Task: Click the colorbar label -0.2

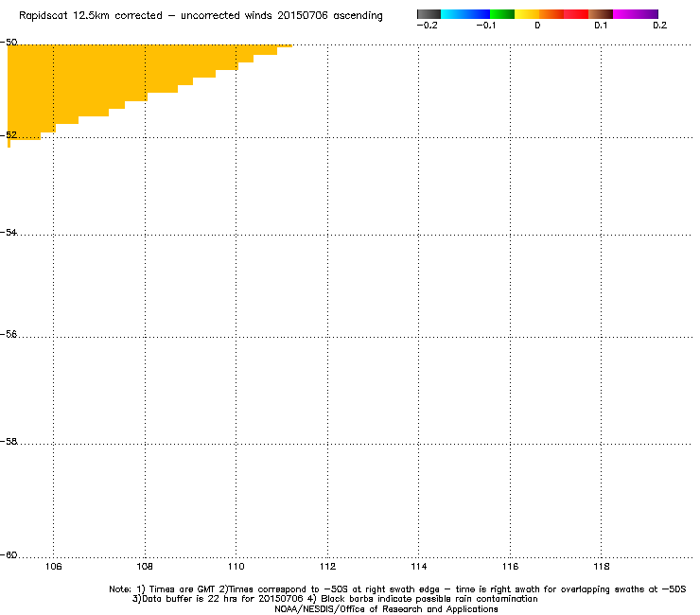Action: coord(428,26)
